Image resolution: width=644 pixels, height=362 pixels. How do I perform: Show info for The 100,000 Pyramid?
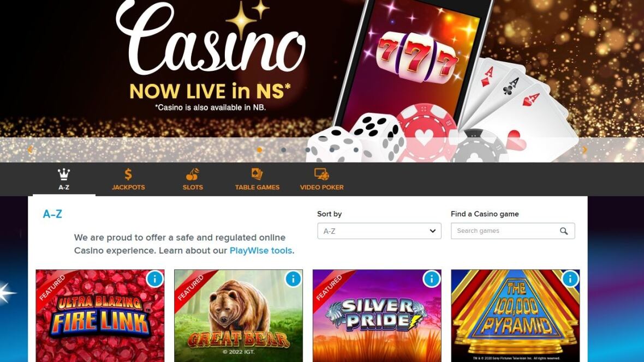(570, 279)
